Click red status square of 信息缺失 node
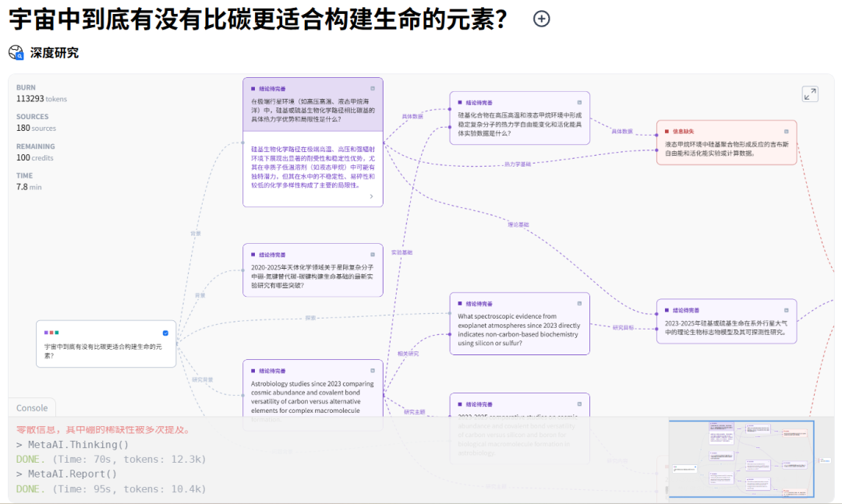This screenshot has height=504, width=842. [667, 131]
